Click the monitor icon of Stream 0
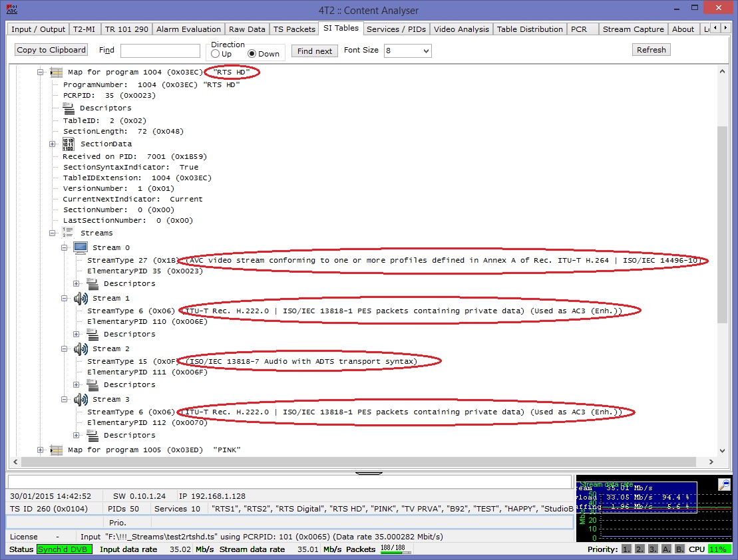Image resolution: width=738 pixels, height=560 pixels. pos(81,247)
